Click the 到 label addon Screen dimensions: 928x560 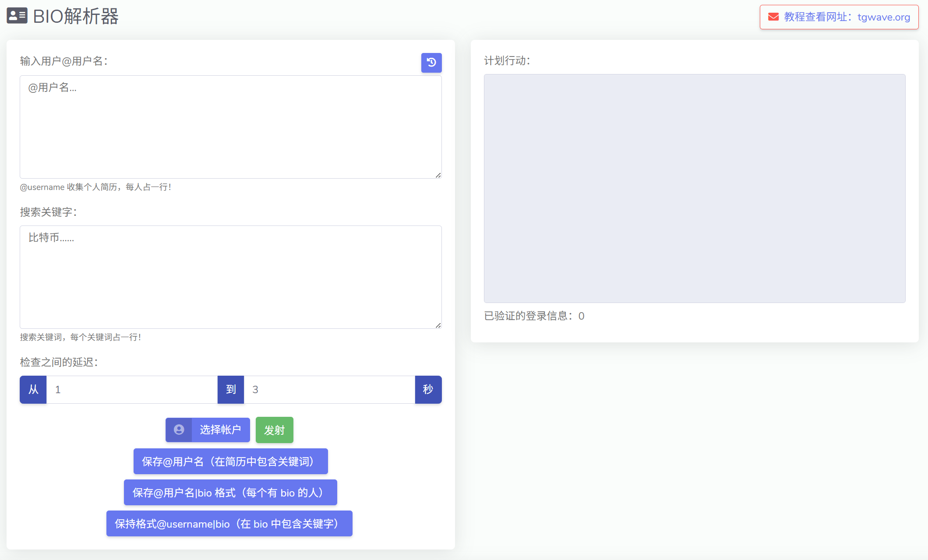pos(231,390)
